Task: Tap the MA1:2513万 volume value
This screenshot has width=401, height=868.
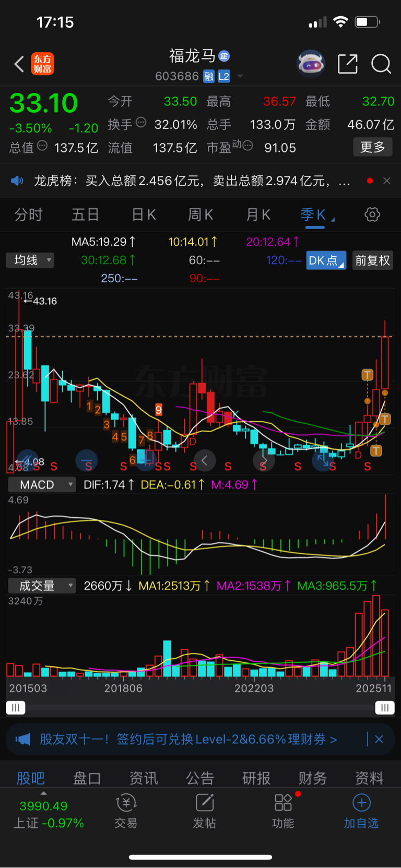Action: tap(174, 586)
